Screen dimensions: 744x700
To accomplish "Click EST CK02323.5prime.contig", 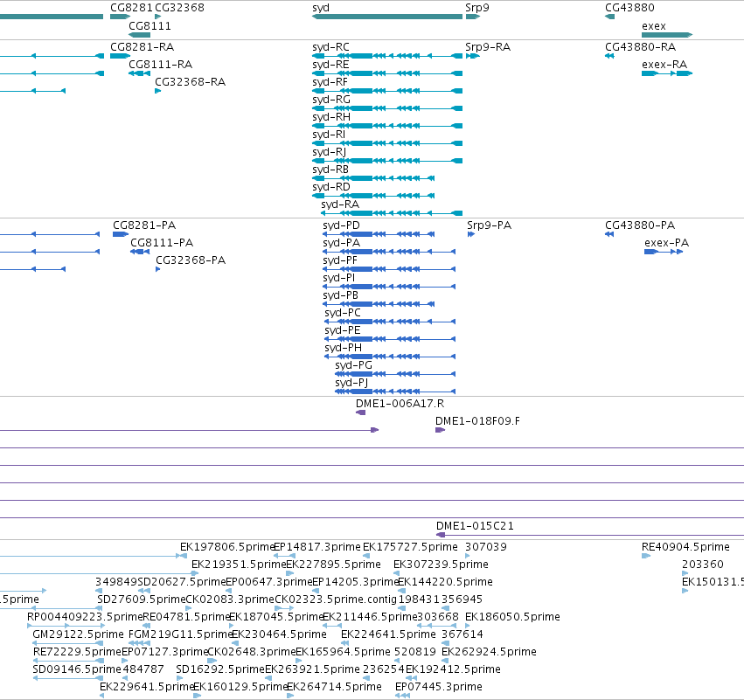I will click(x=336, y=600).
